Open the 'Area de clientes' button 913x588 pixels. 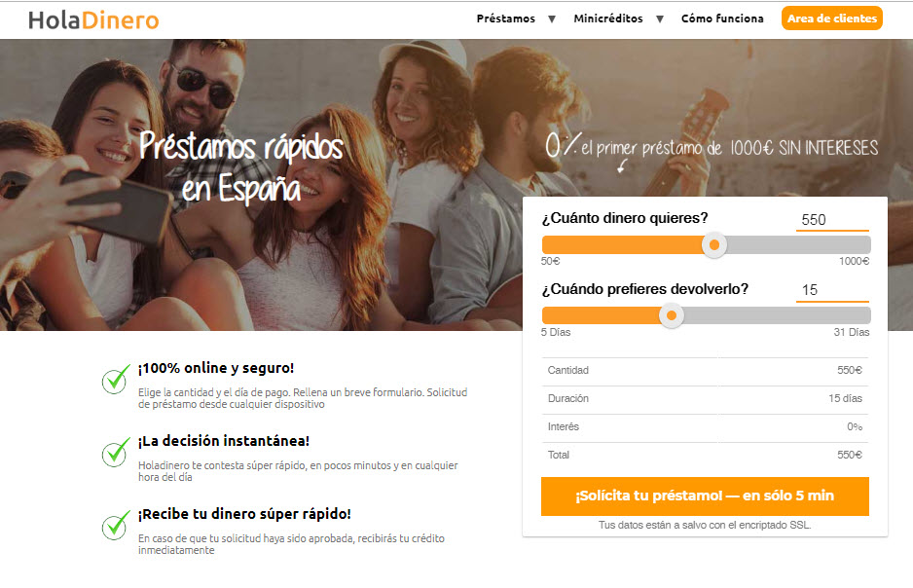point(831,18)
